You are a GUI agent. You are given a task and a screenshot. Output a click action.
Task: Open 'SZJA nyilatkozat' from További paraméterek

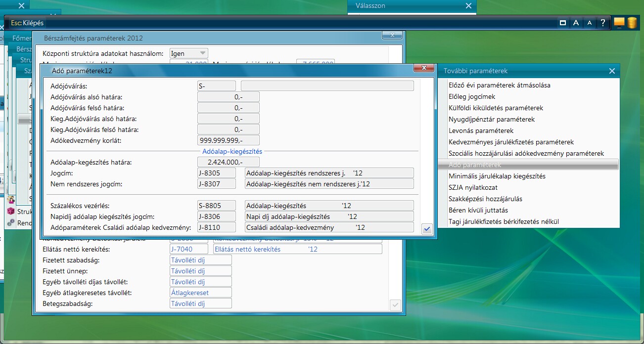coord(473,187)
